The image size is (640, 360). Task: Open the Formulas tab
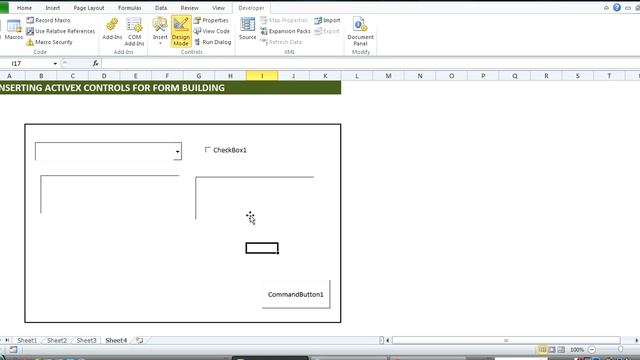130,8
